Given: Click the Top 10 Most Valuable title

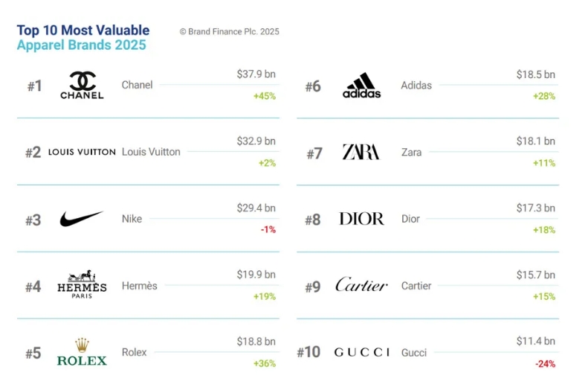Looking at the screenshot, I should click(x=83, y=31).
